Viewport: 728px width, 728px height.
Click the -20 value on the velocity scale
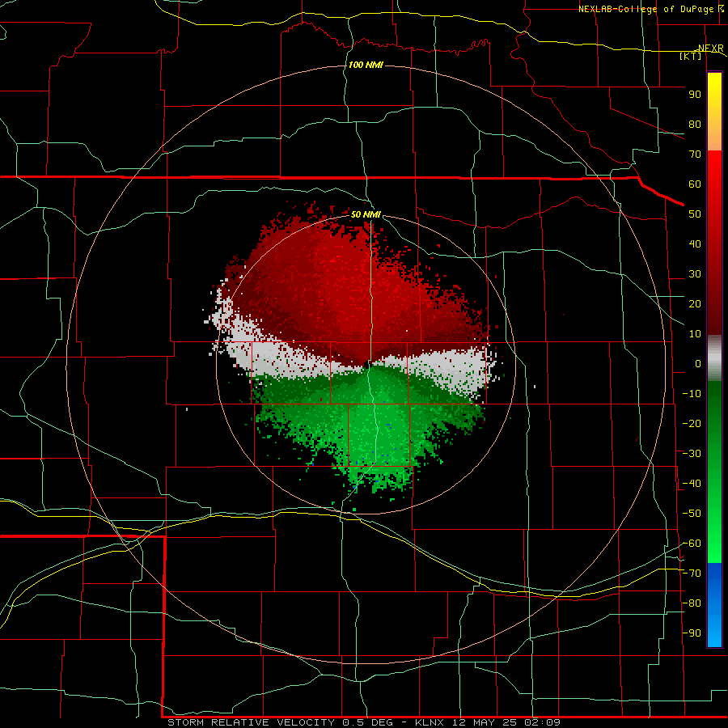pos(692,423)
